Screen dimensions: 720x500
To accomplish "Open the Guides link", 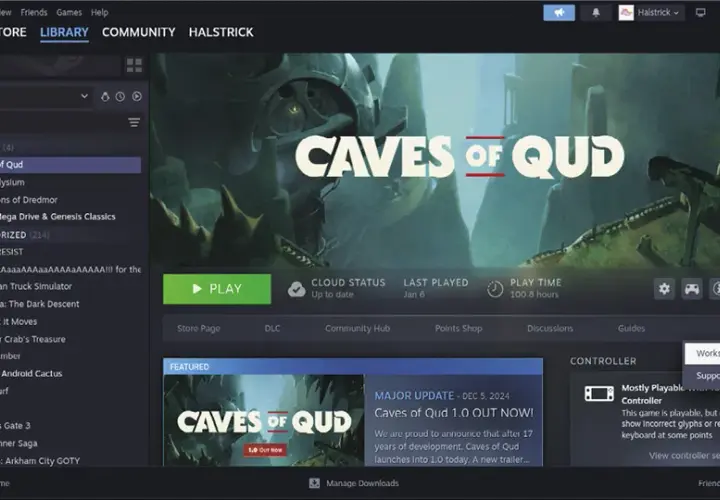I will [631, 328].
